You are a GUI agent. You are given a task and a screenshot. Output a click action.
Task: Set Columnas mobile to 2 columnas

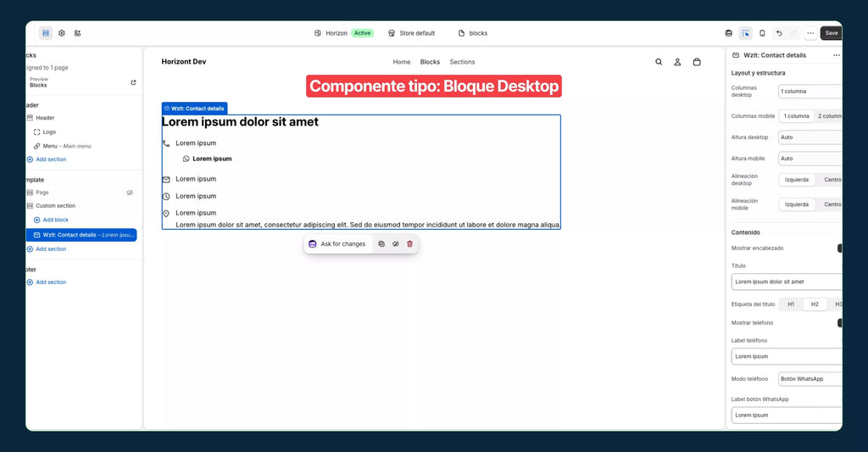tap(829, 116)
